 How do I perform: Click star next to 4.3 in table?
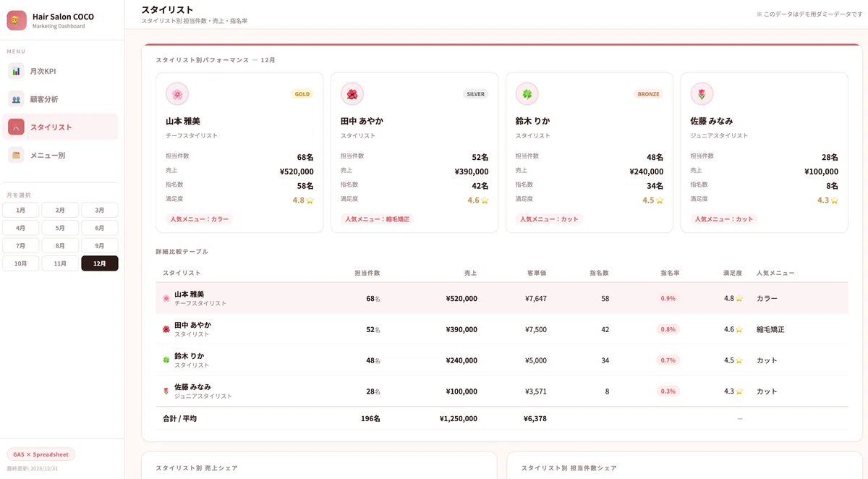(x=739, y=391)
